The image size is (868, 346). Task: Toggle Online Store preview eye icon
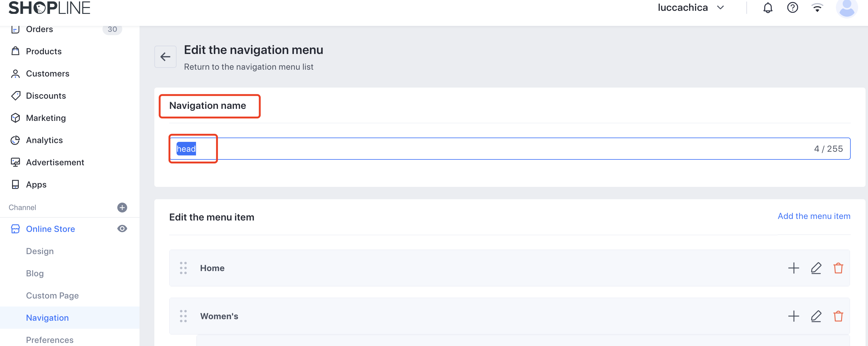pyautogui.click(x=122, y=229)
